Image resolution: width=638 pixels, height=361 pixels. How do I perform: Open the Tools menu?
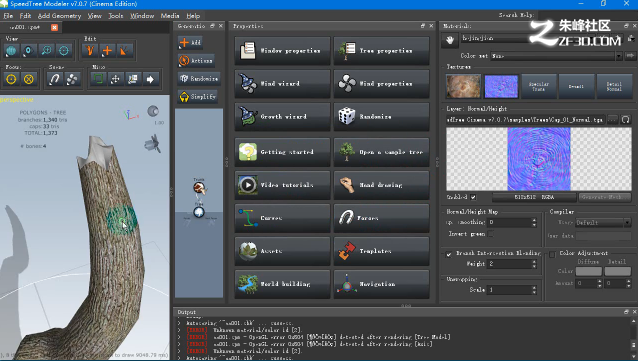[x=116, y=16]
